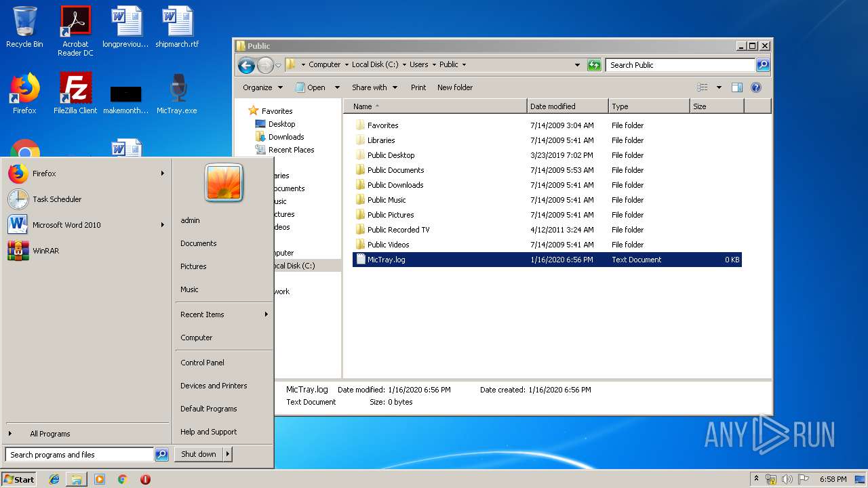Click the Shut down button

pos(199,454)
